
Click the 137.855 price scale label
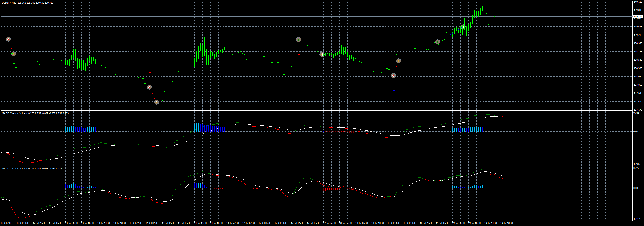point(638,85)
